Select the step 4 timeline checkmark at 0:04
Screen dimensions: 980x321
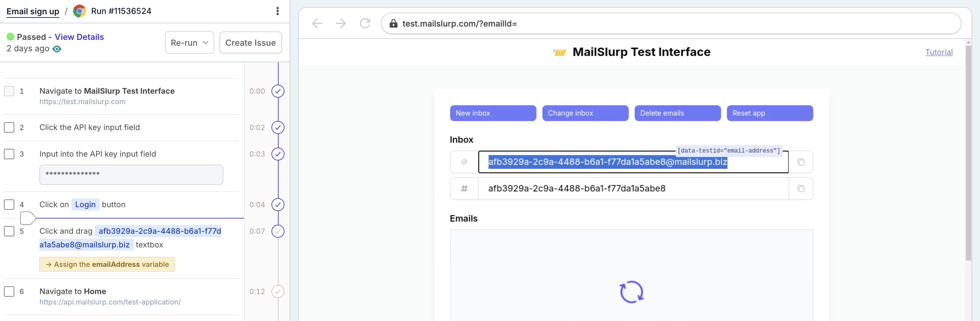278,204
